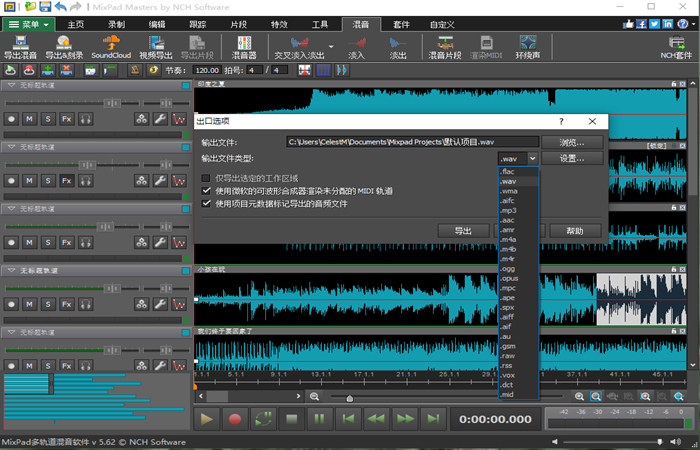Solo the 印度之夏 track with its S button
Viewport: 700px width, 450px height.
click(48, 119)
